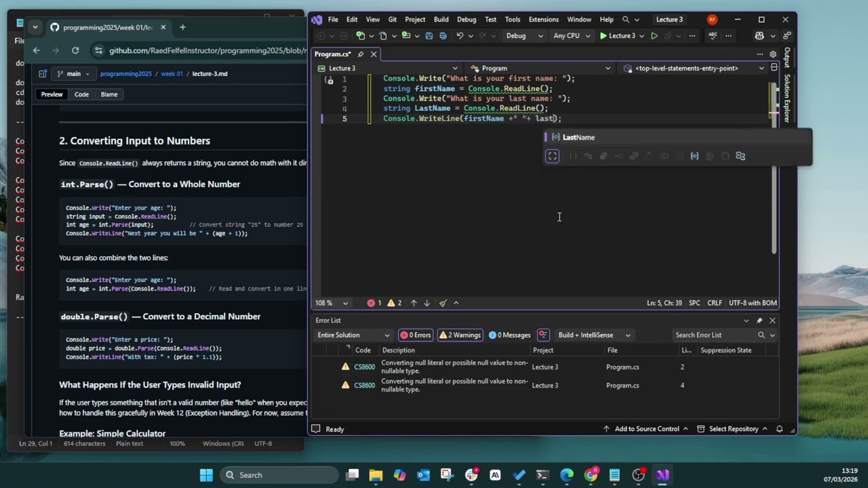This screenshot has height=488, width=868.
Task: Toggle the 0 Messages filter
Action: pos(510,335)
